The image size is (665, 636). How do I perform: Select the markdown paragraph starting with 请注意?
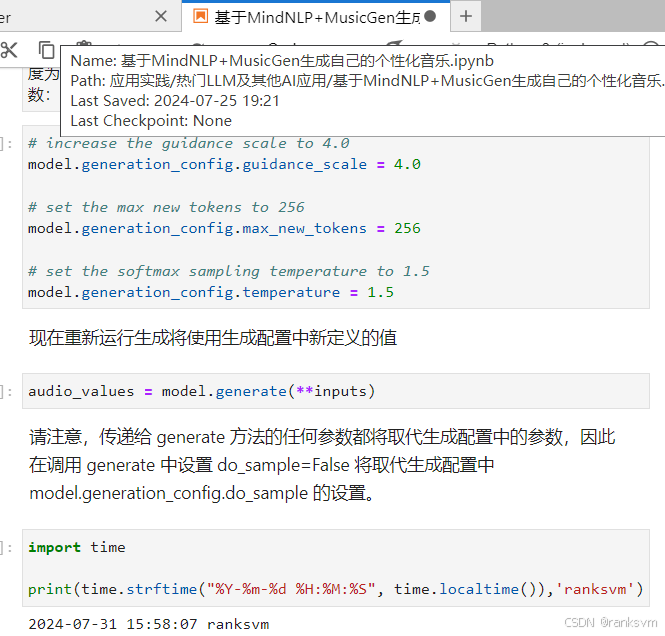tap(322, 465)
